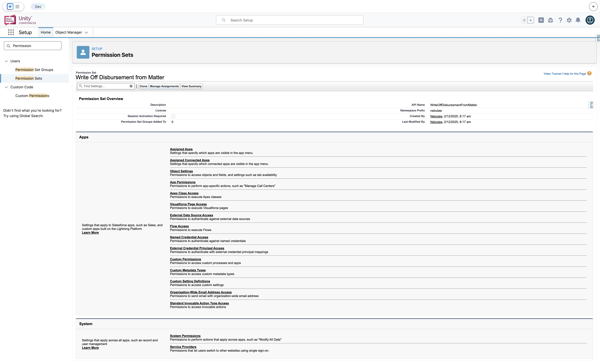Click the View Summary button
600x364 pixels.
pos(191,86)
